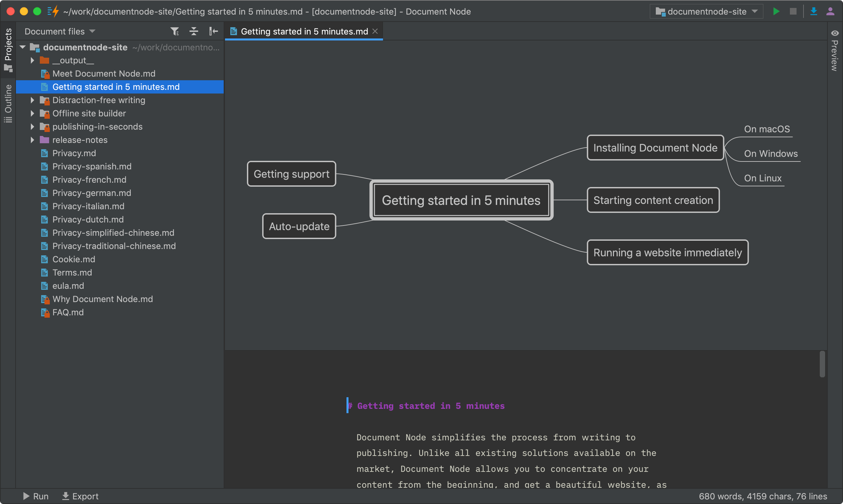Viewport: 843px width, 504px height.
Task: Open FAQ.md file
Action: point(68,312)
